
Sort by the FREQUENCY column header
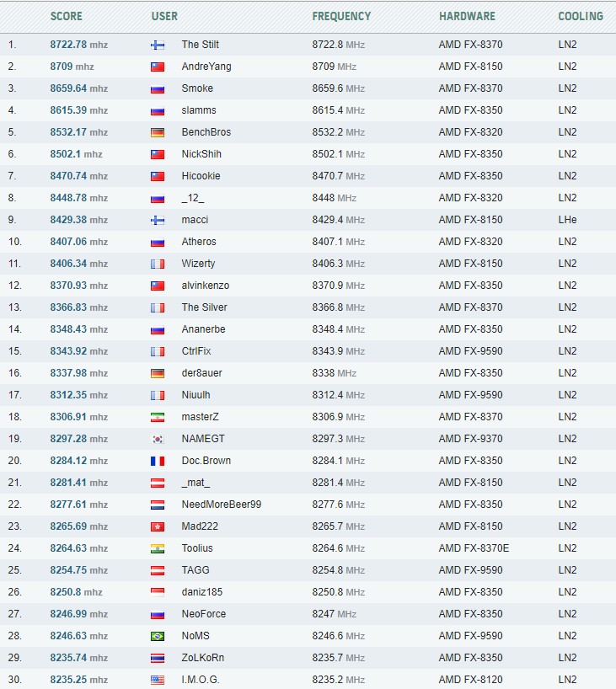341,16
